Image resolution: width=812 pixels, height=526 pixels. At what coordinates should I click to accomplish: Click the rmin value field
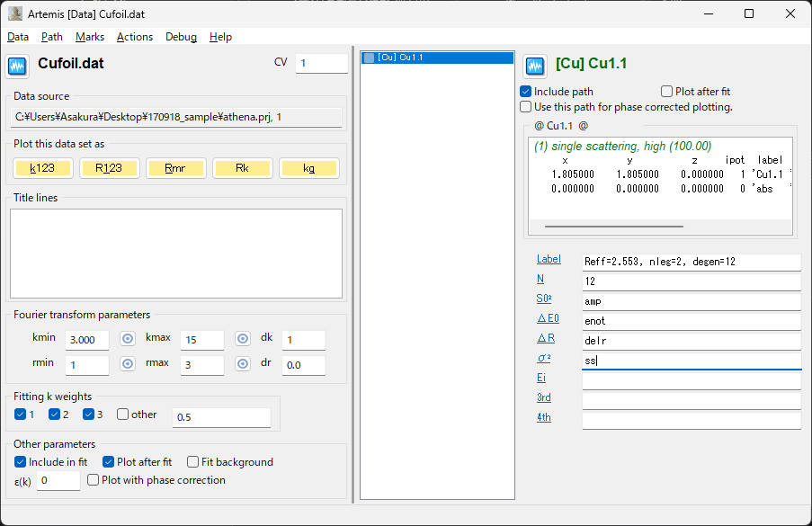87,364
